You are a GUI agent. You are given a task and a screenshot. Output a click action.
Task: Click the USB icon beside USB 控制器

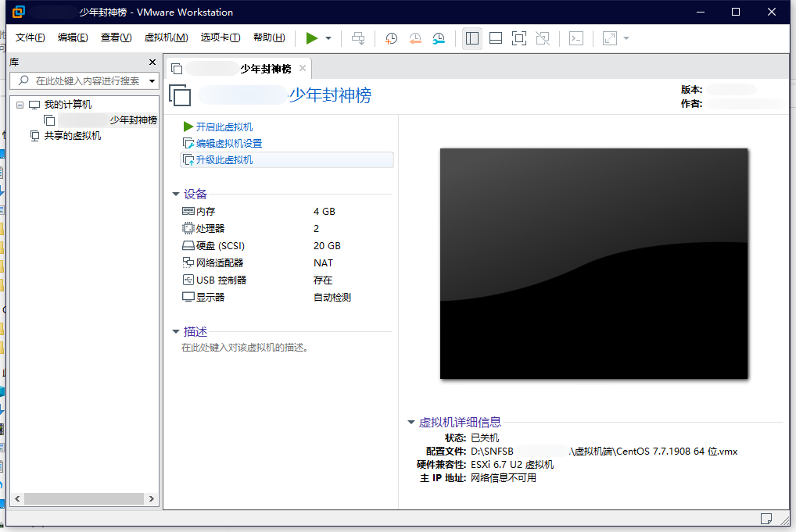188,280
